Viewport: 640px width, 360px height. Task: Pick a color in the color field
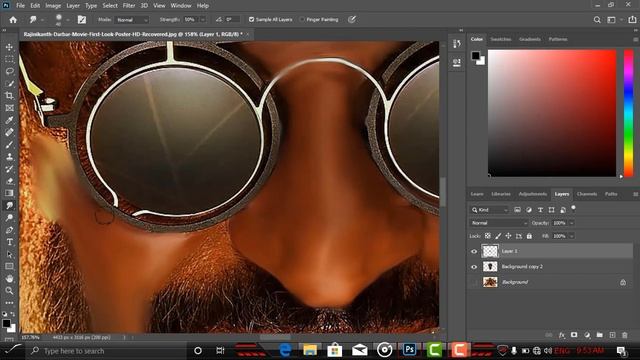(x=552, y=113)
